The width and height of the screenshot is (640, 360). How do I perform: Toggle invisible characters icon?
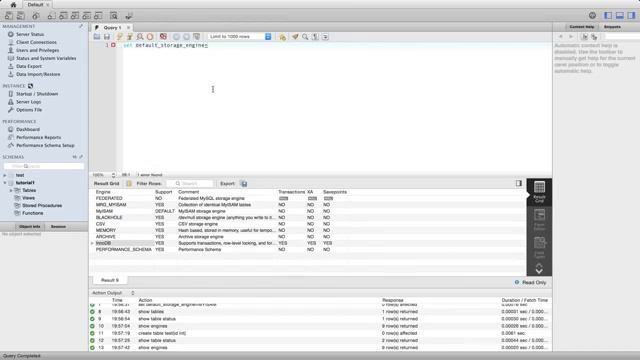(x=316, y=37)
